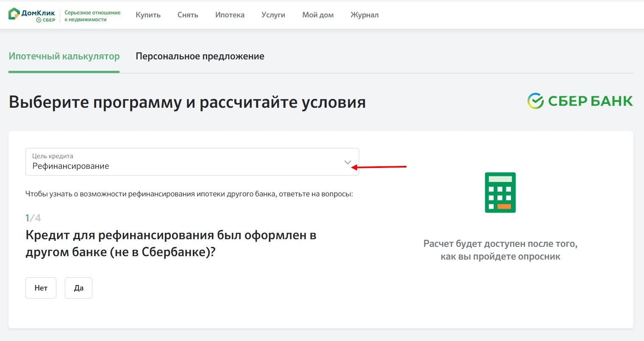
Task: Open the Журнал section
Action: [x=364, y=15]
